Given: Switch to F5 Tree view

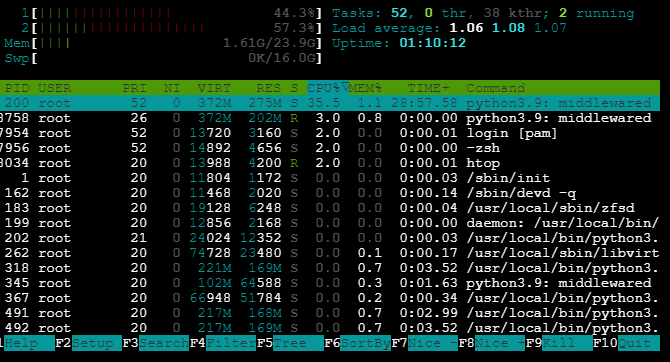Looking at the screenshot, I should pos(290,343).
